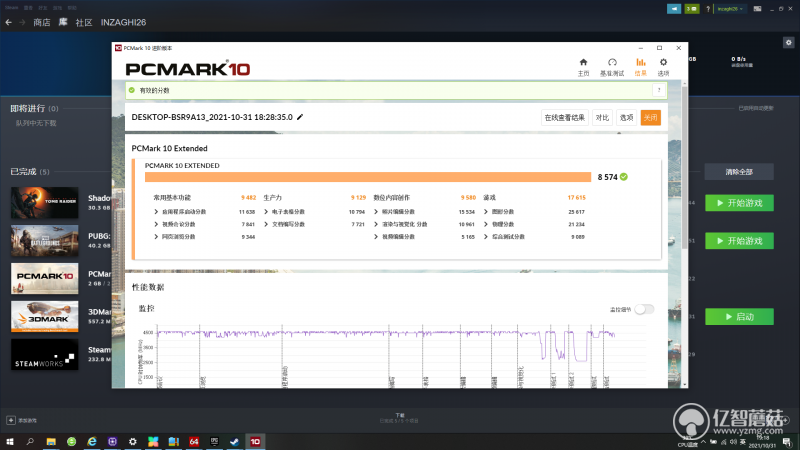The width and height of the screenshot is (800, 450).
Task: Click the pencil icon to rename the result
Action: point(300,117)
